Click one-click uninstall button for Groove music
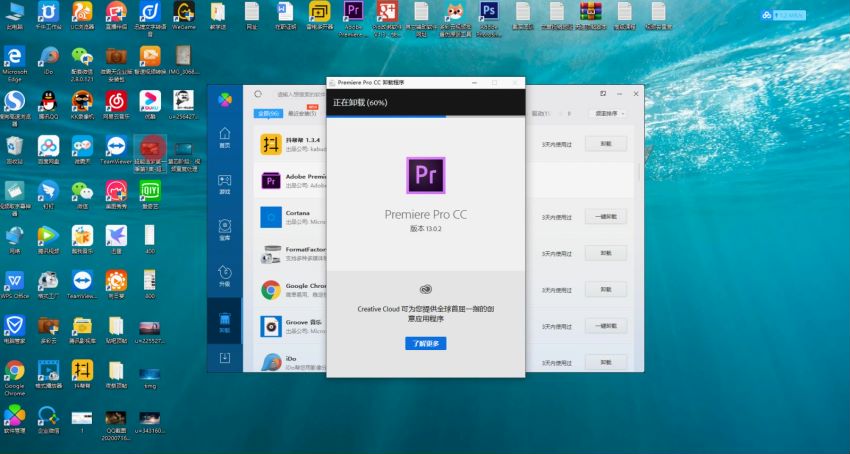This screenshot has height=454, width=850. point(606,325)
